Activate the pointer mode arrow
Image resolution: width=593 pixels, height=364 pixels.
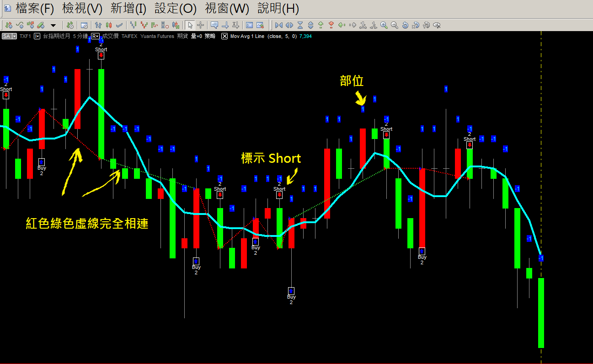click(190, 25)
